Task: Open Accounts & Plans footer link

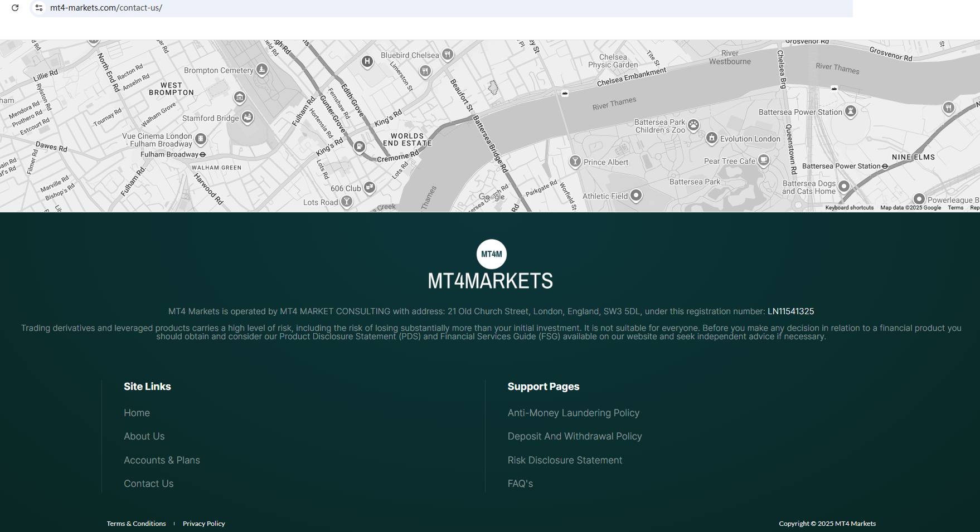Action: tap(162, 460)
